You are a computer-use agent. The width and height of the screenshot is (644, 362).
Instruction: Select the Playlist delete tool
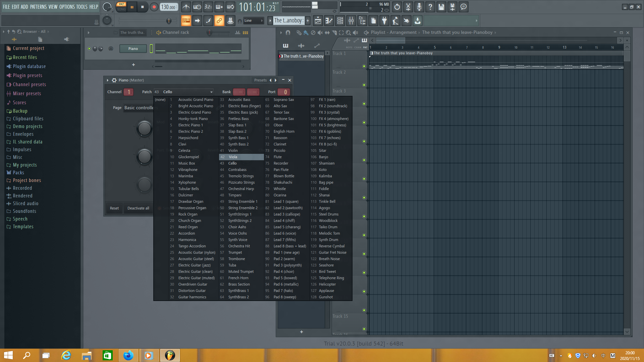tap(313, 33)
